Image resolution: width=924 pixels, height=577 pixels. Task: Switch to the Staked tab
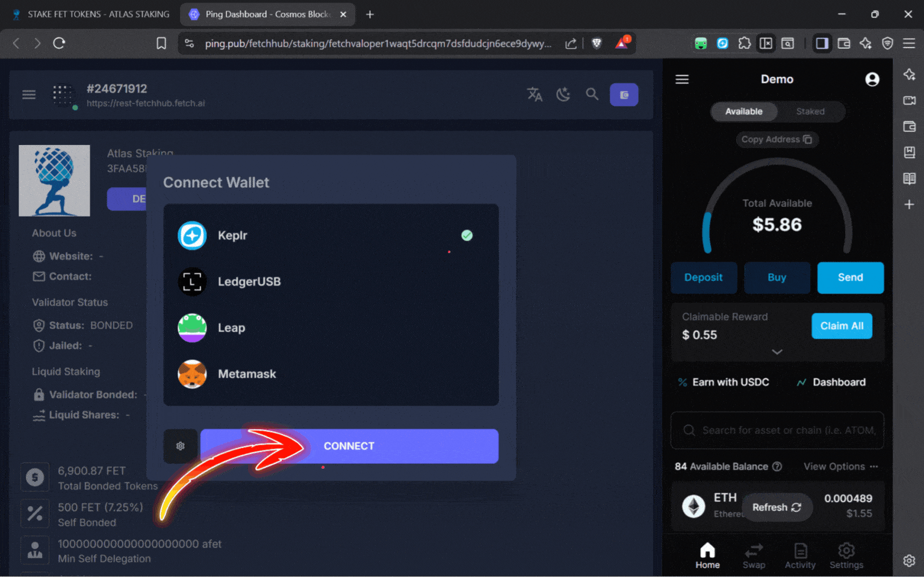(x=810, y=111)
